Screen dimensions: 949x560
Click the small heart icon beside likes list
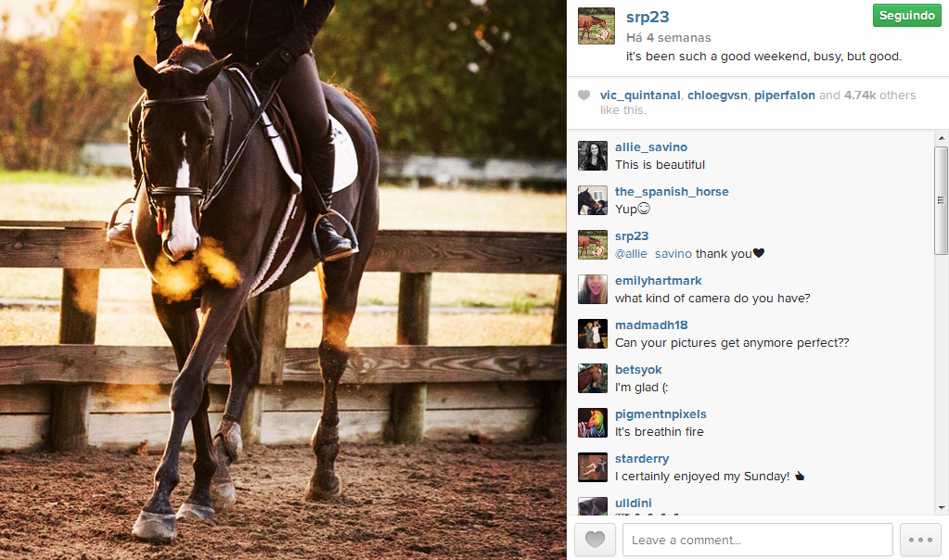(584, 95)
